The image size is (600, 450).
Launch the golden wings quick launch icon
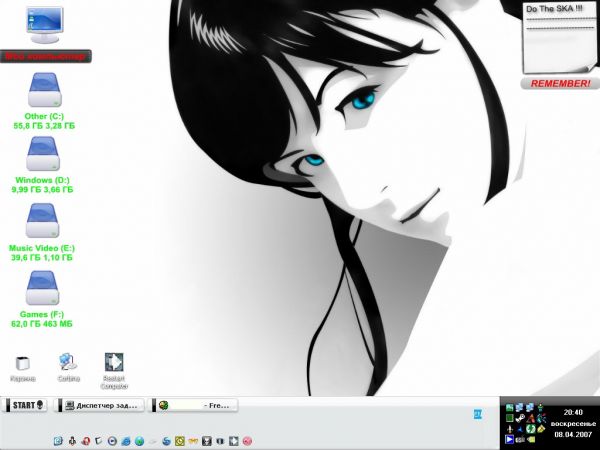(x=193, y=441)
